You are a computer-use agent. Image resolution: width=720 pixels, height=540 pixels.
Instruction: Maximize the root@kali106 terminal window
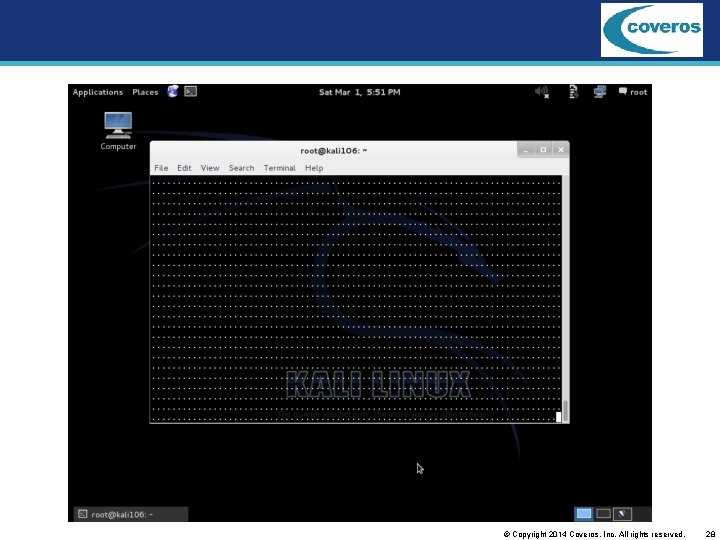point(543,150)
